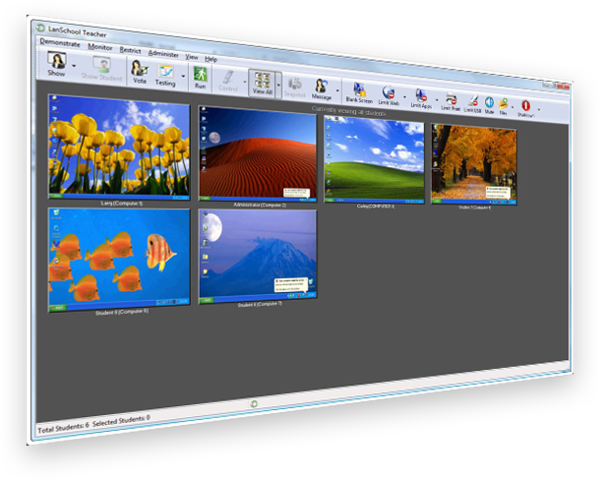Viewport: 600px width, 480px height.
Task: Select the View All thumbnails button
Action: click(262, 83)
